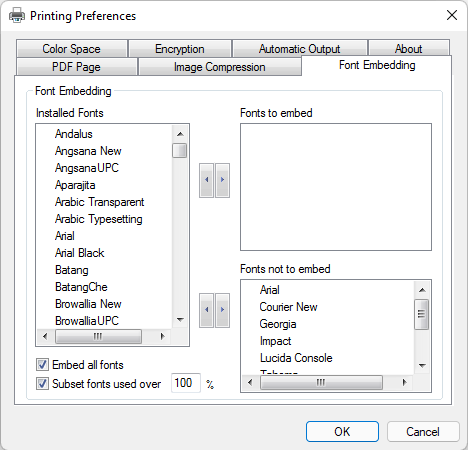
Task: Click up arrow of Installed Fonts scrollbar
Action: pyautogui.click(x=180, y=134)
